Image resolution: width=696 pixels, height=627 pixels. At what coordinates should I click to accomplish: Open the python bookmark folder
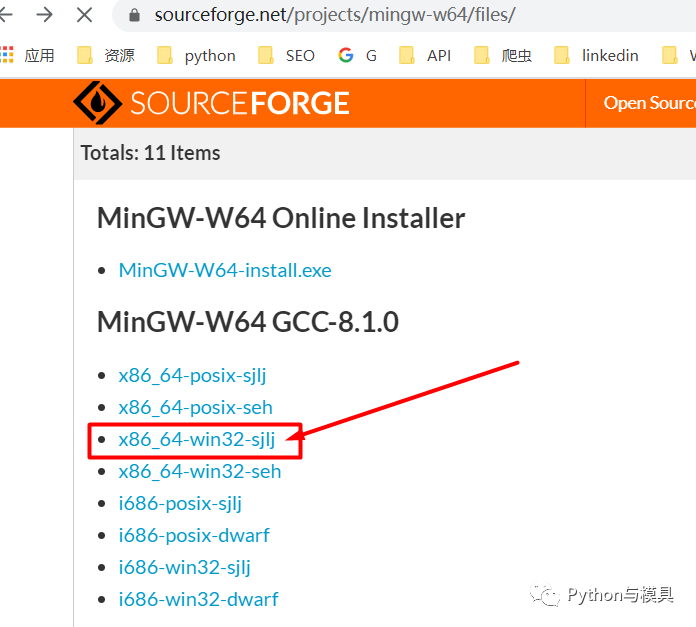click(x=196, y=55)
